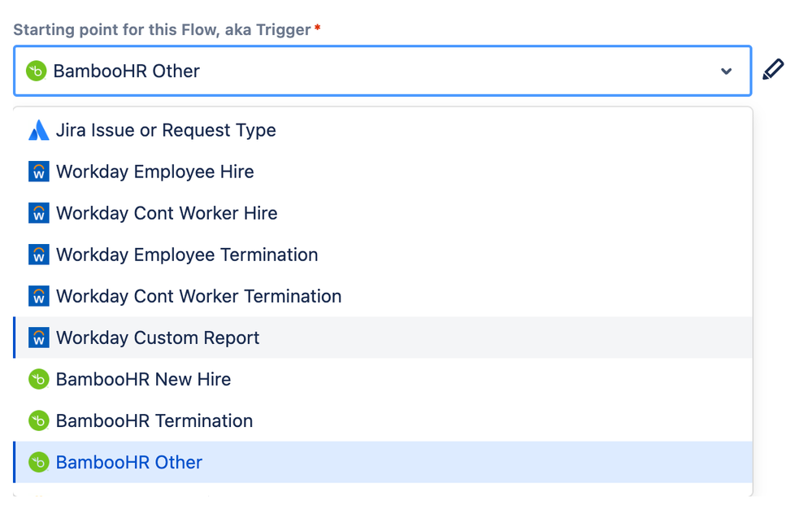
Task: Click Workday icon beside Employee Termination
Action: tap(39, 255)
